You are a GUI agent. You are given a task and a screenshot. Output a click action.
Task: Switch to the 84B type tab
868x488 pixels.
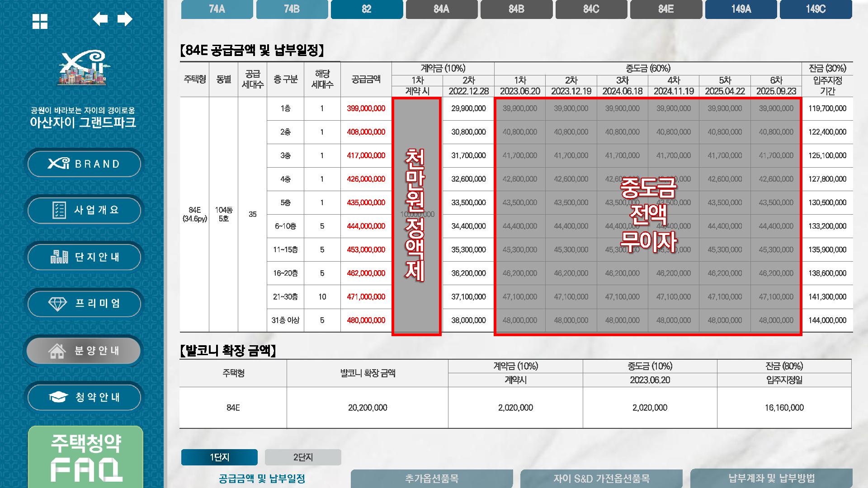[x=516, y=9]
